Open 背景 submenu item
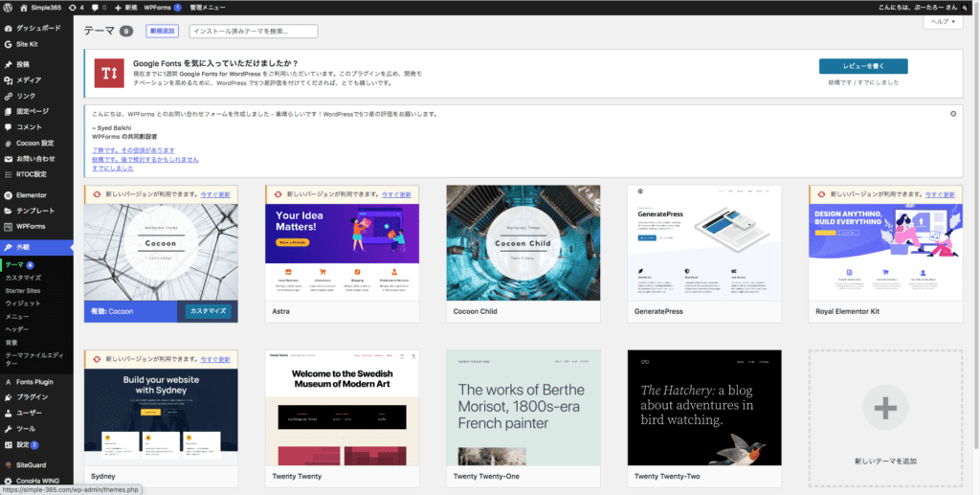980x495 pixels. [x=11, y=343]
